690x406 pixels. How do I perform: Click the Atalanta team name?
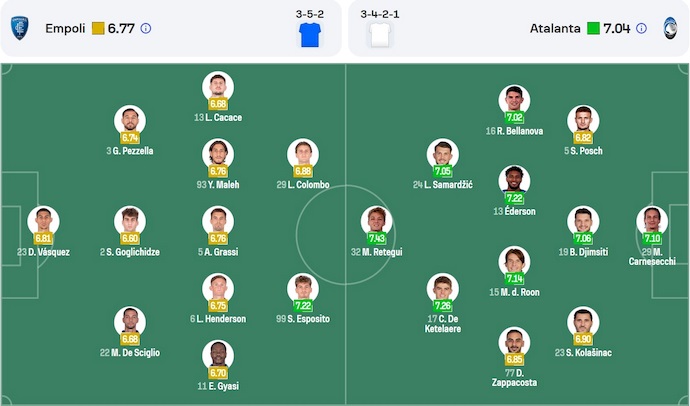click(x=555, y=29)
